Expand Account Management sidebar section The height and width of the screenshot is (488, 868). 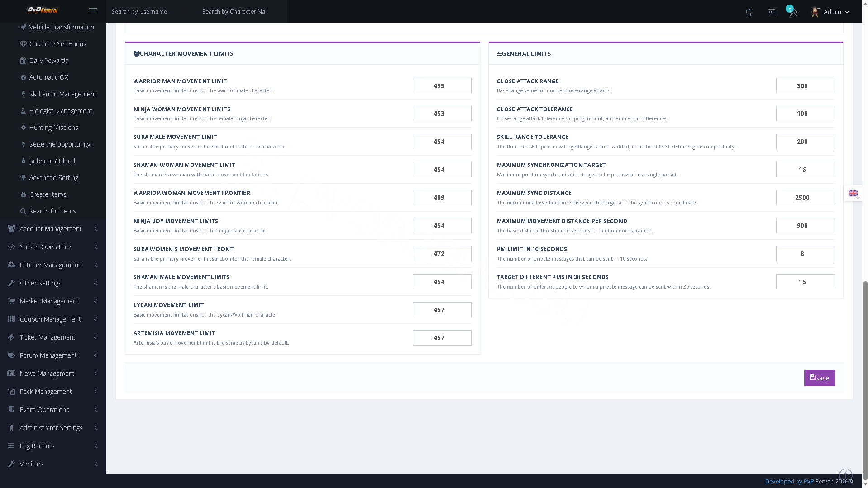53,229
